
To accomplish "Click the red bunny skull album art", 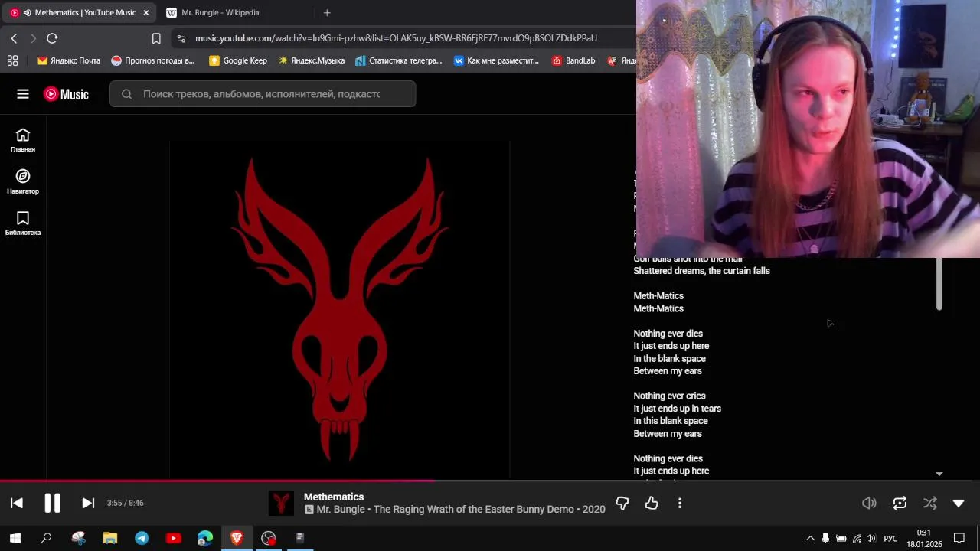I will point(339,309).
